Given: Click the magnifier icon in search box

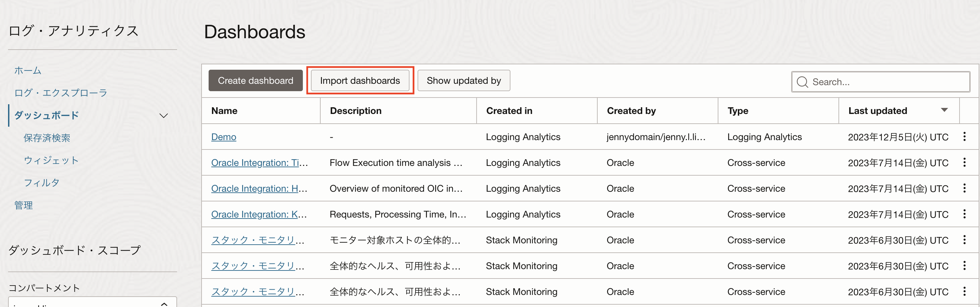Looking at the screenshot, I should click(x=802, y=82).
